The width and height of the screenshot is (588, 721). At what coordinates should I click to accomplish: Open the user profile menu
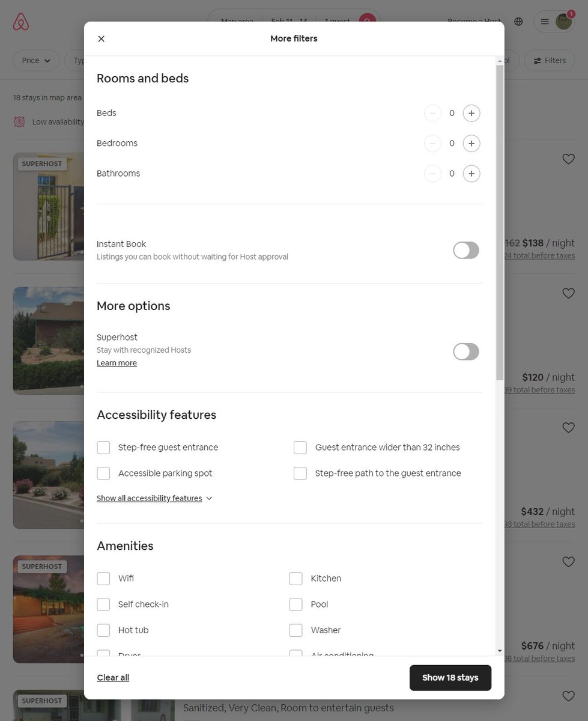(554, 22)
